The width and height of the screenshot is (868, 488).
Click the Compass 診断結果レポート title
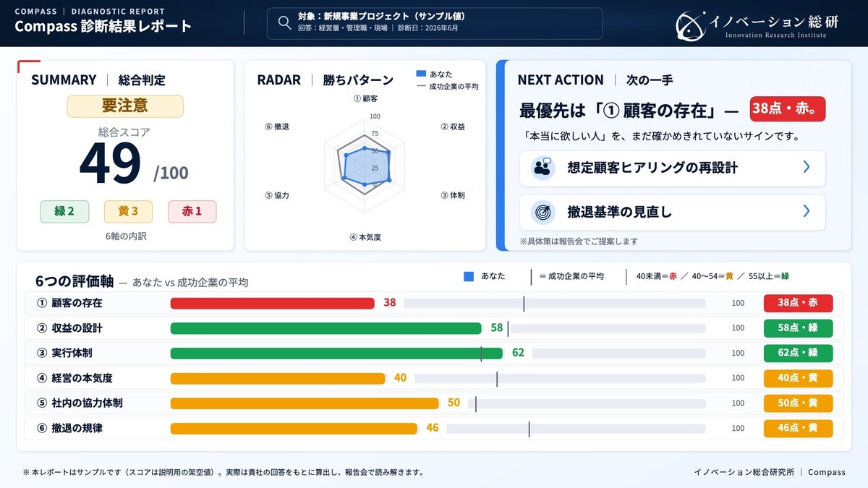tap(103, 27)
